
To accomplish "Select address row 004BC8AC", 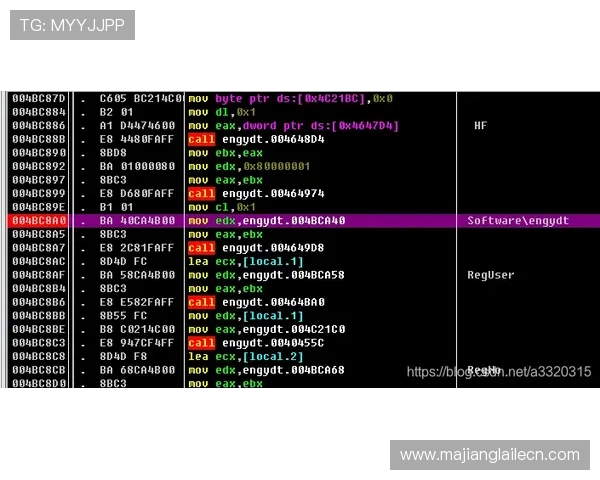I will pos(39,262).
